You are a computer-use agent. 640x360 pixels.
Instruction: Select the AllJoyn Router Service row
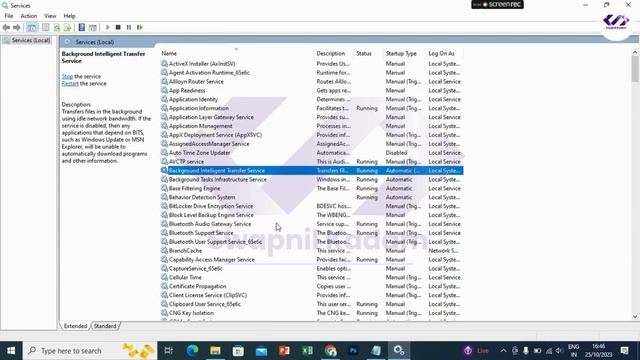click(311, 82)
